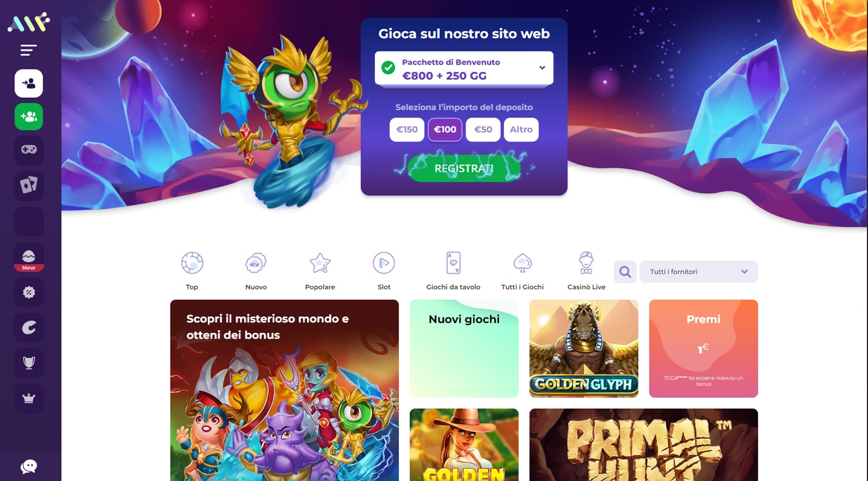868x481 pixels.
Task: Open the Golden Glyph game thumbnail
Action: (584, 349)
